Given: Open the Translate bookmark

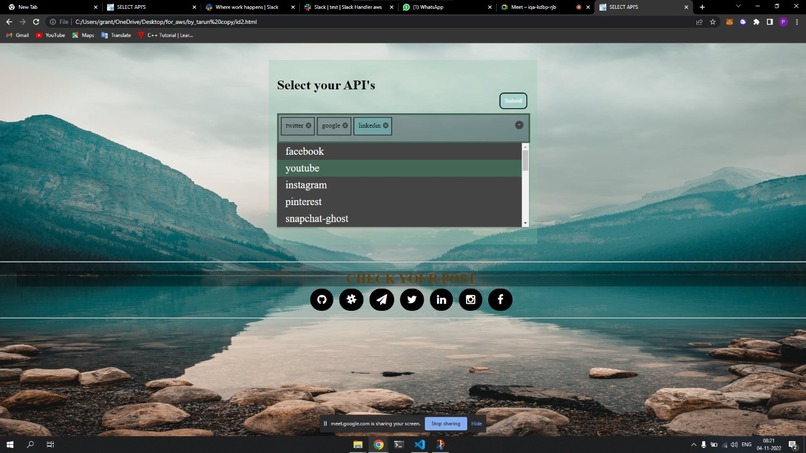Looking at the screenshot, I should click(x=116, y=35).
